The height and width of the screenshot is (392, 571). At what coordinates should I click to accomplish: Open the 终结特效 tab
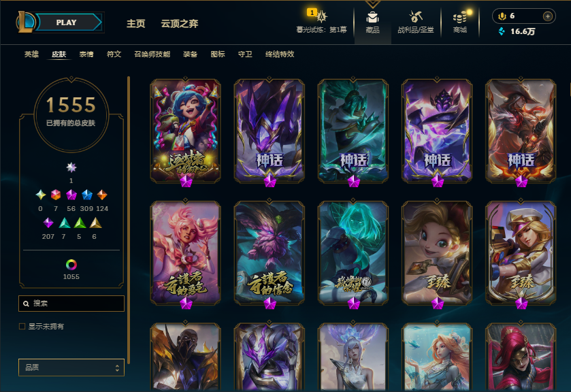(x=280, y=54)
